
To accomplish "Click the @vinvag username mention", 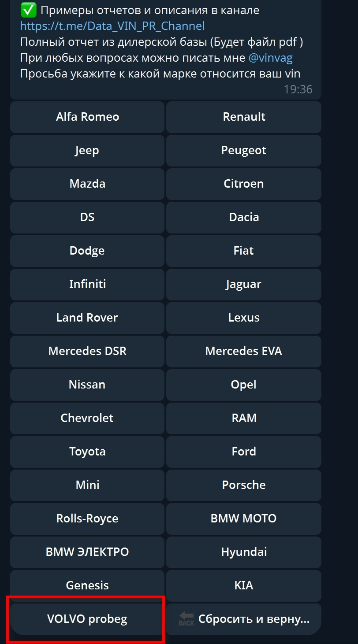I will point(270,58).
